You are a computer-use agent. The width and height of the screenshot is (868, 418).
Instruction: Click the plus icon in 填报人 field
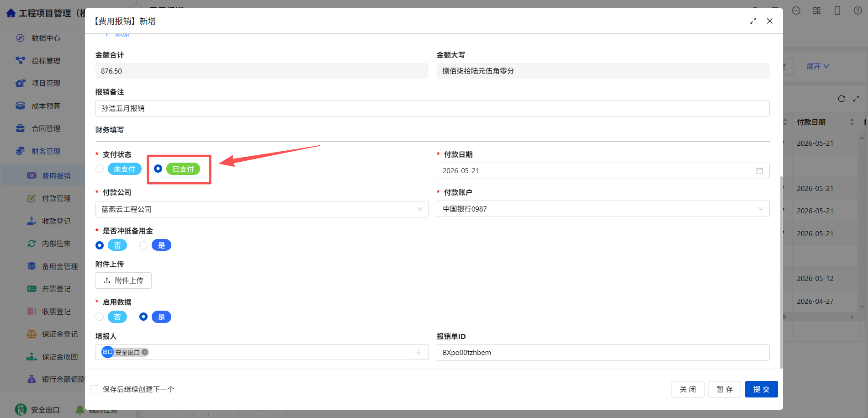click(x=418, y=352)
